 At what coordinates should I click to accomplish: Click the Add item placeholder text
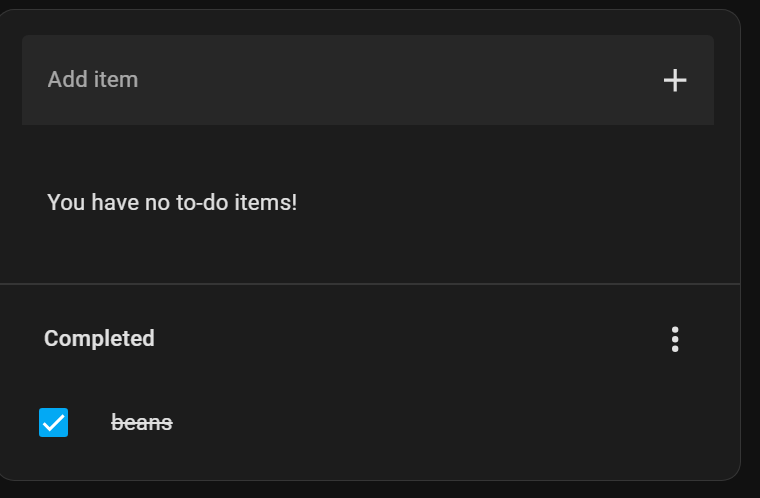[x=93, y=80]
